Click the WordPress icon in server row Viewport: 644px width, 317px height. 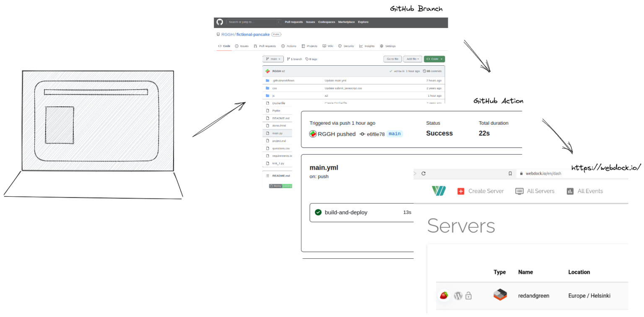tap(458, 296)
